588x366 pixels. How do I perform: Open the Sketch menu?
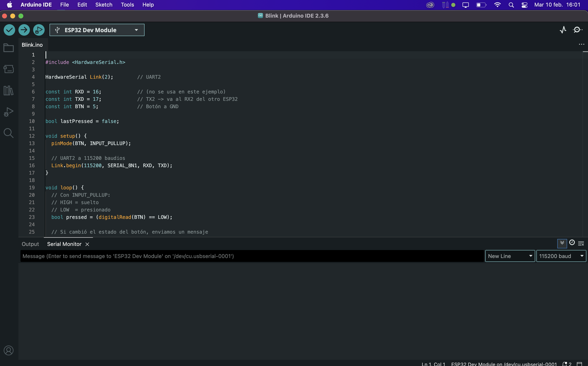[x=104, y=5]
